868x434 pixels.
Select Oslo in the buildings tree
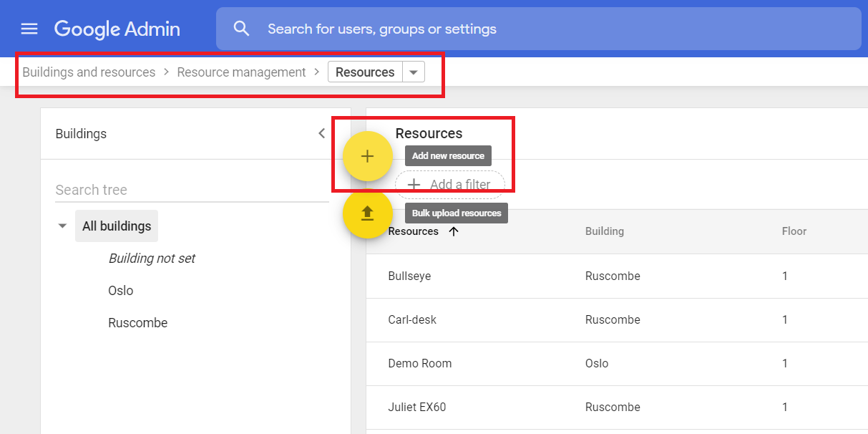click(x=121, y=291)
